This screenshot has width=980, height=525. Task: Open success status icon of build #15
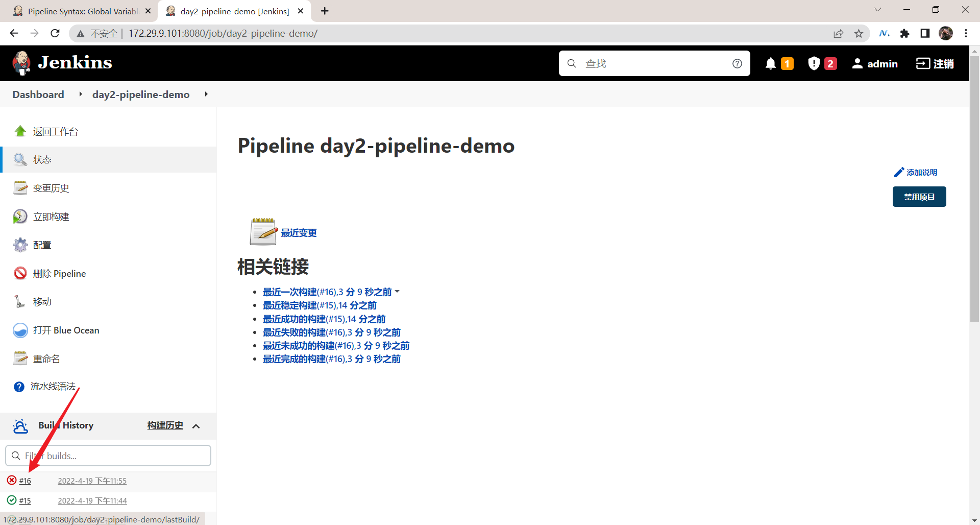[12, 500]
